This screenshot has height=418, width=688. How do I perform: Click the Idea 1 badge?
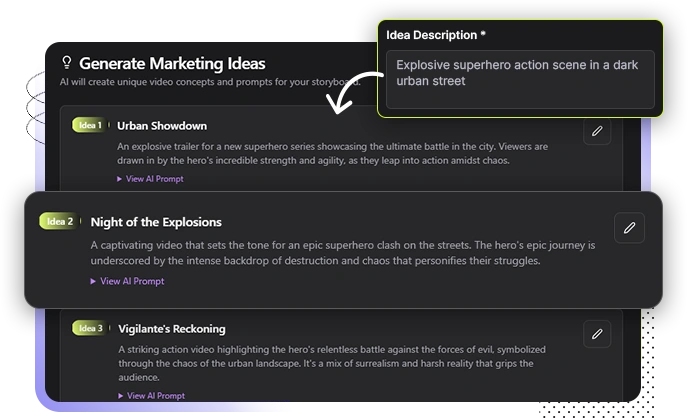click(x=88, y=125)
